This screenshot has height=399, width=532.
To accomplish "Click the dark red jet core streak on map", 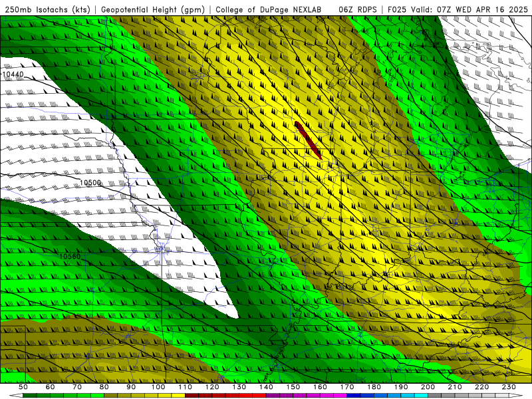I will click(308, 140).
